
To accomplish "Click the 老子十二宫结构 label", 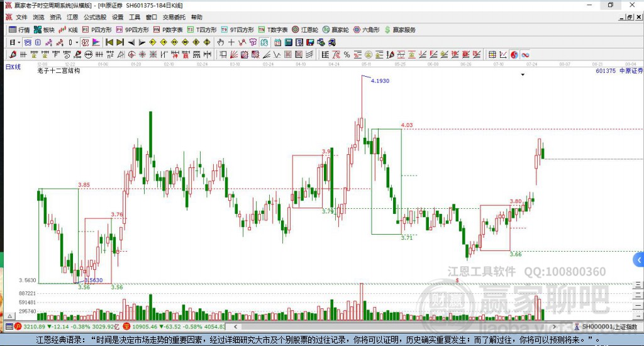I will point(58,70).
